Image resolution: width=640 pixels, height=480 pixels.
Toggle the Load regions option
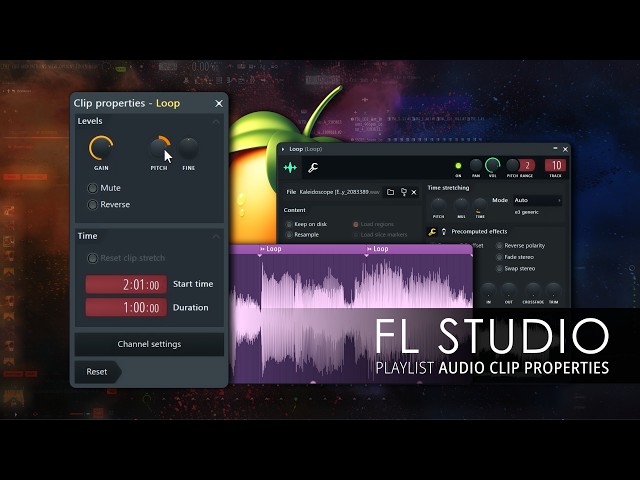tap(373, 224)
